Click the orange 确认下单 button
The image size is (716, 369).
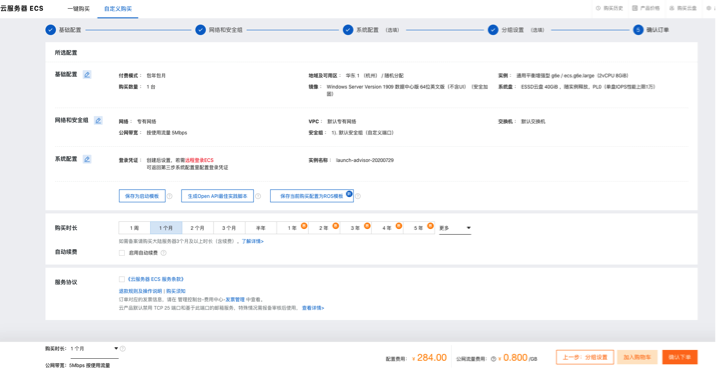(680, 357)
